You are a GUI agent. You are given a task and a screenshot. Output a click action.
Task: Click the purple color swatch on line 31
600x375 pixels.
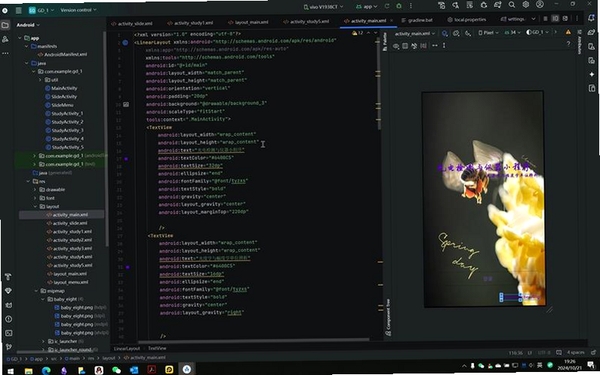point(127,267)
